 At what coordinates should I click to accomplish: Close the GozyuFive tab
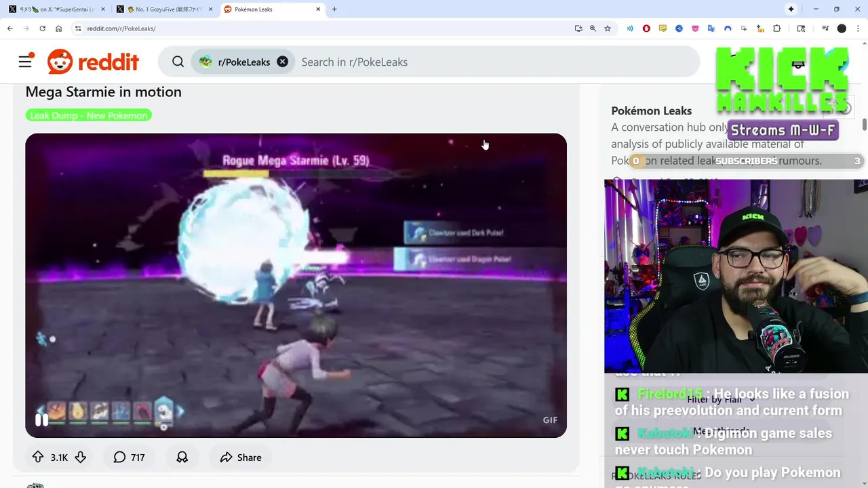pyautogui.click(x=210, y=9)
